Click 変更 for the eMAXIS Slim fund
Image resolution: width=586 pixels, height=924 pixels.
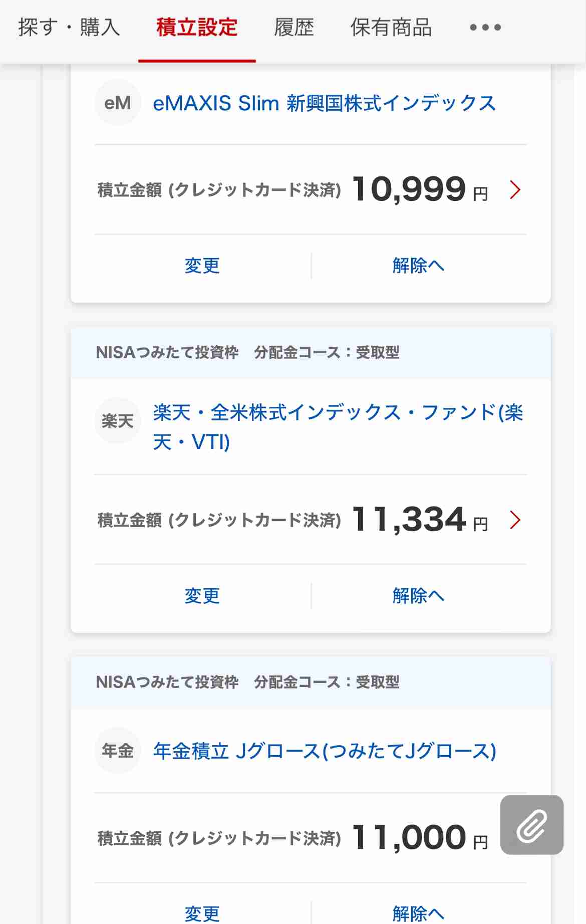point(202,266)
